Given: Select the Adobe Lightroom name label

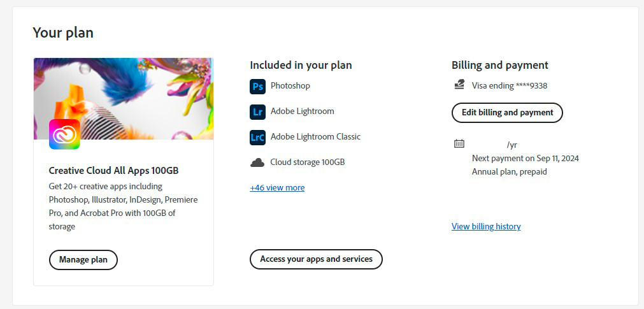Looking at the screenshot, I should tap(303, 111).
